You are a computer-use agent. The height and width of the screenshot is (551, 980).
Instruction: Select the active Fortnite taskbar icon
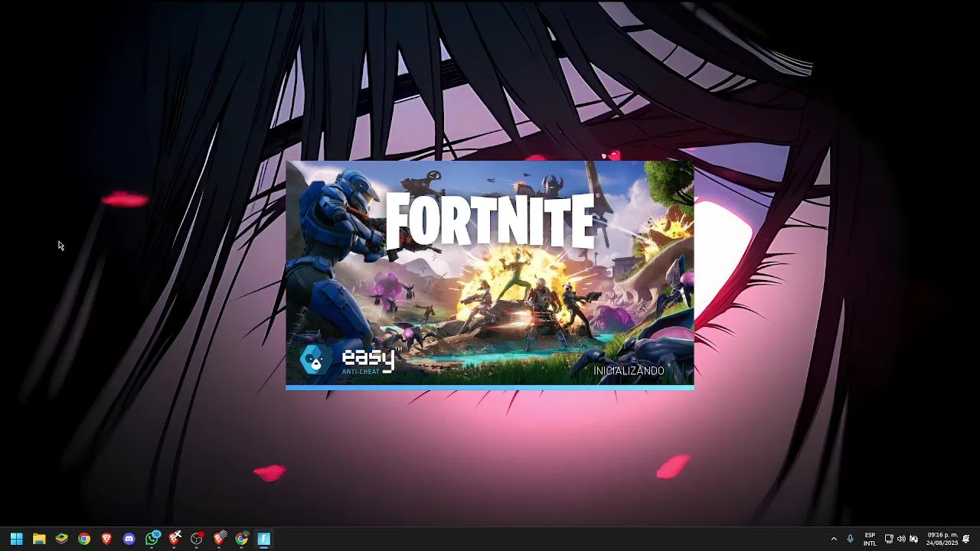click(x=264, y=539)
